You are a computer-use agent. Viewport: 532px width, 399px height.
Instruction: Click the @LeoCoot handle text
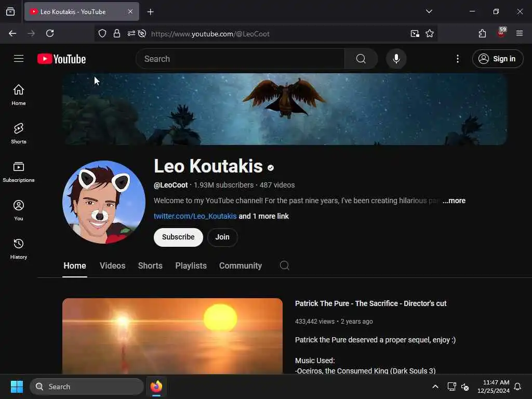[170, 185]
